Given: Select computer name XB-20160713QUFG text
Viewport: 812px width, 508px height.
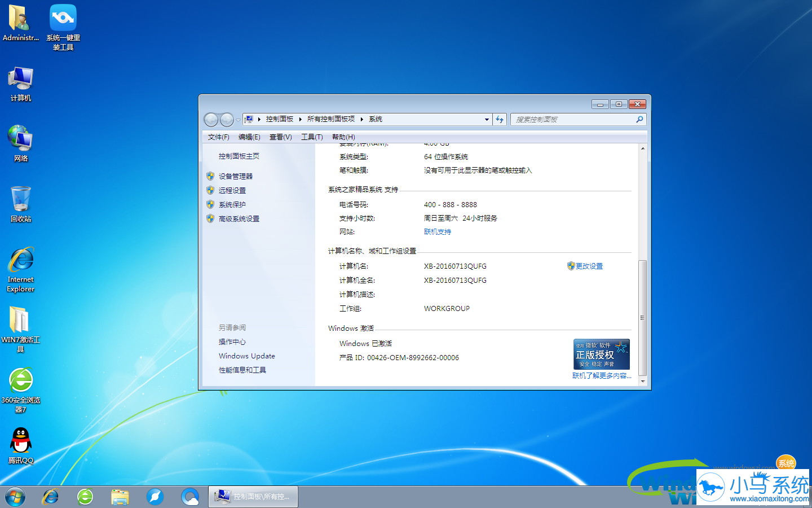Looking at the screenshot, I should click(x=455, y=266).
